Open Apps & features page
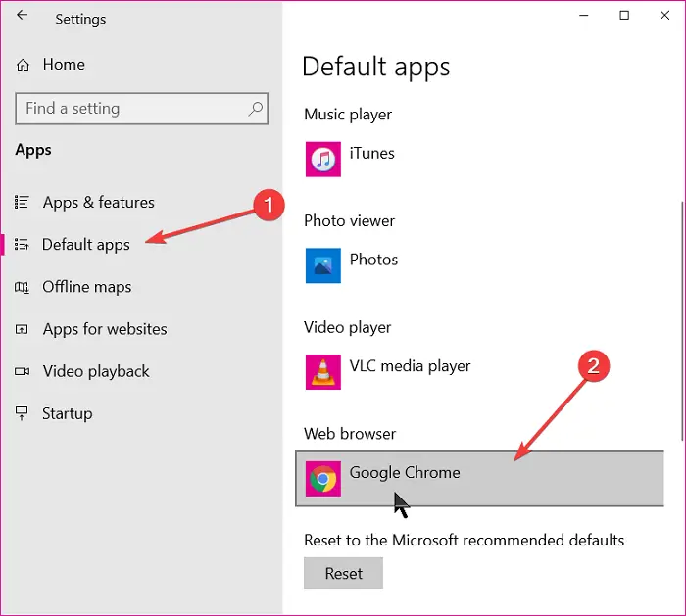686x616 pixels. point(98,203)
